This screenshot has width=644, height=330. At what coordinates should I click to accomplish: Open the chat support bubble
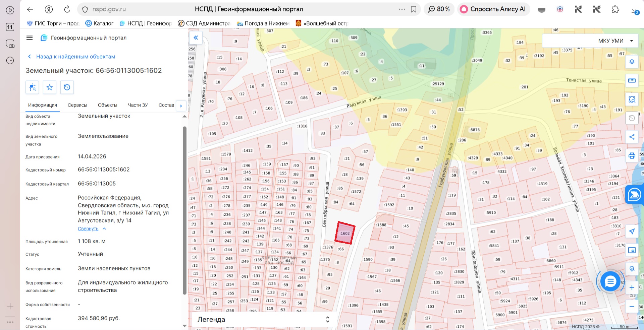pyautogui.click(x=610, y=281)
